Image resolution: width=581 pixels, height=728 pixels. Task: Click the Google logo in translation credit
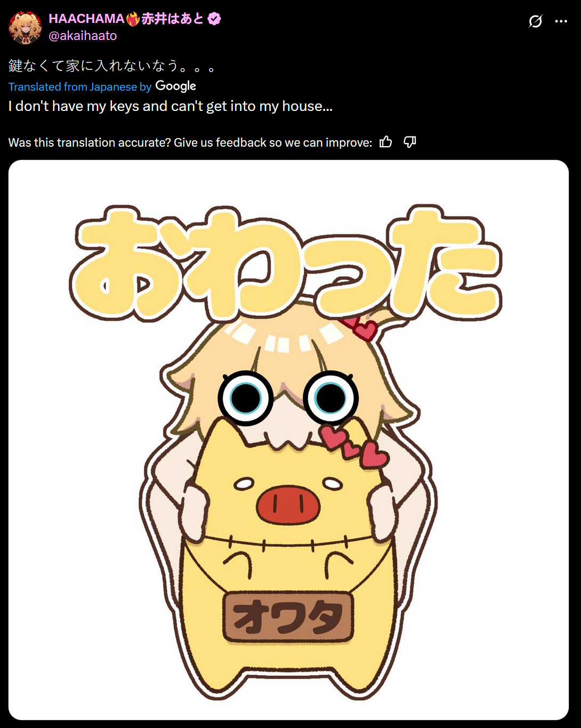tap(176, 86)
